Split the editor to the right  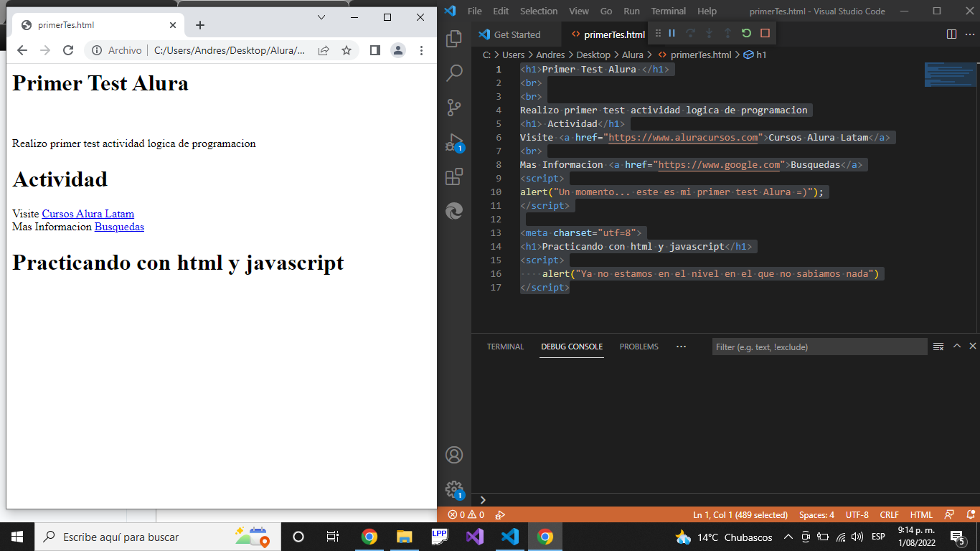pyautogui.click(x=951, y=34)
